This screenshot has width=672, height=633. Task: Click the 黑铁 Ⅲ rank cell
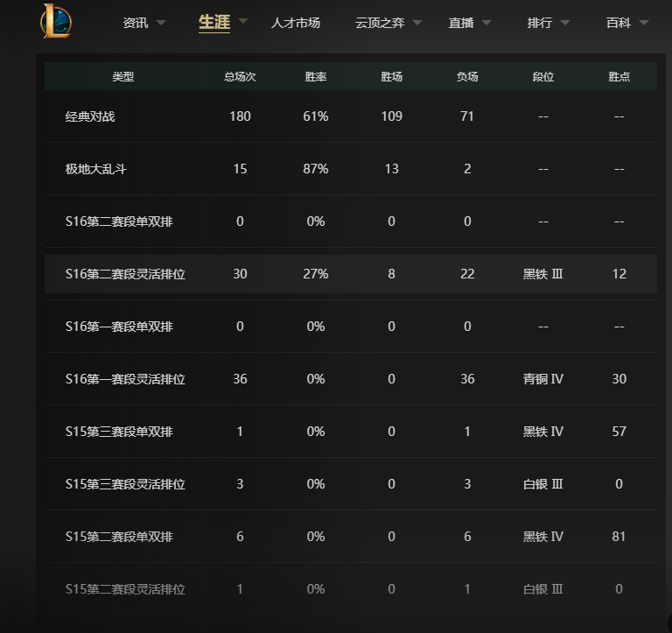pyautogui.click(x=543, y=274)
